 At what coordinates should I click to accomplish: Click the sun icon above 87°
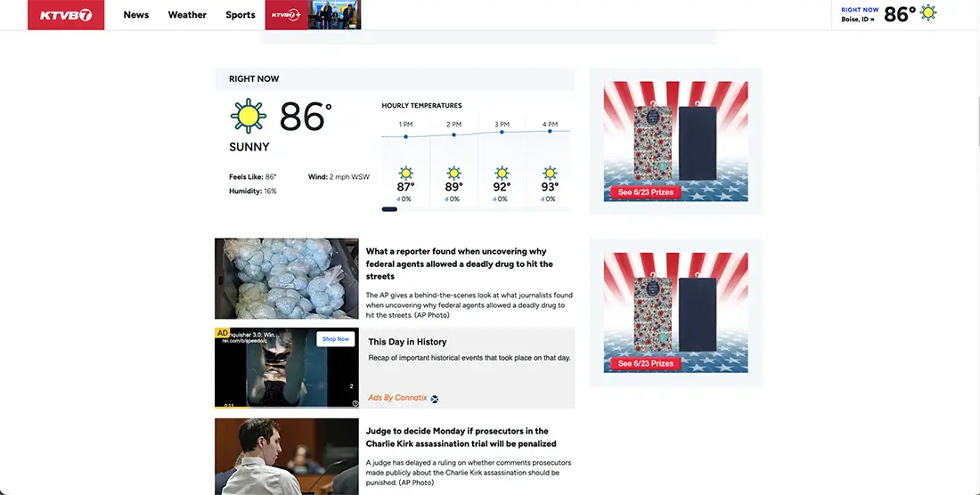tap(405, 173)
